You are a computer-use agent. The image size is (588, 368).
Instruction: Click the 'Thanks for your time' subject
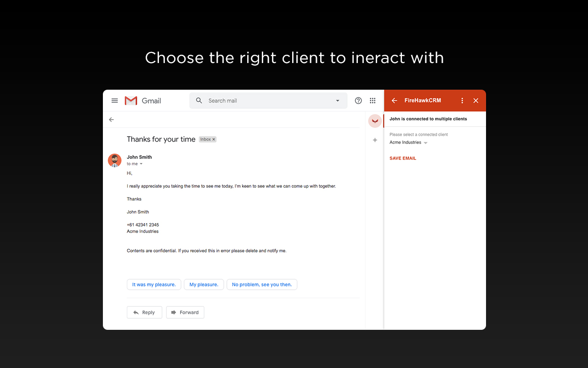click(x=161, y=139)
